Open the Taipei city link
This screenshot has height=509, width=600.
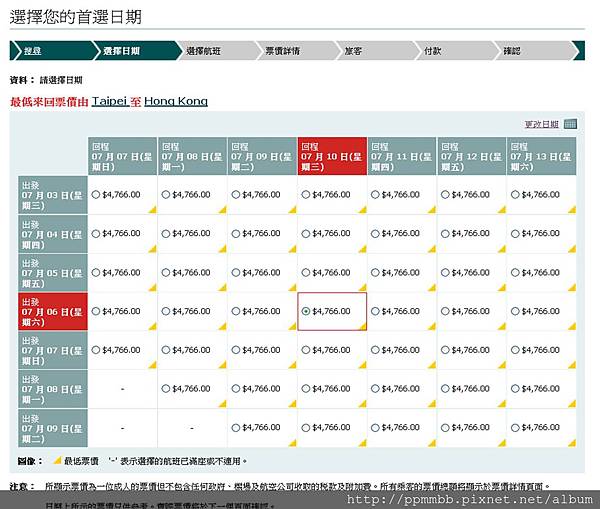pos(109,101)
